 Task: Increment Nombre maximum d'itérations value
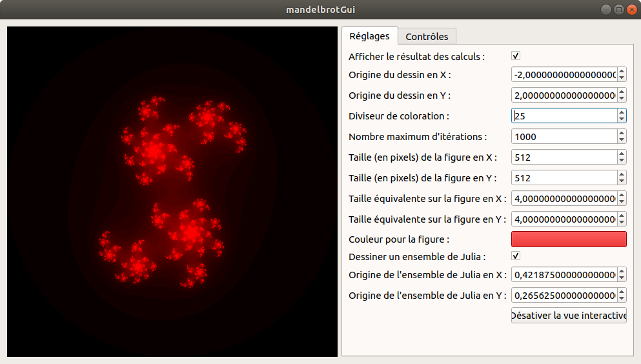click(622, 133)
